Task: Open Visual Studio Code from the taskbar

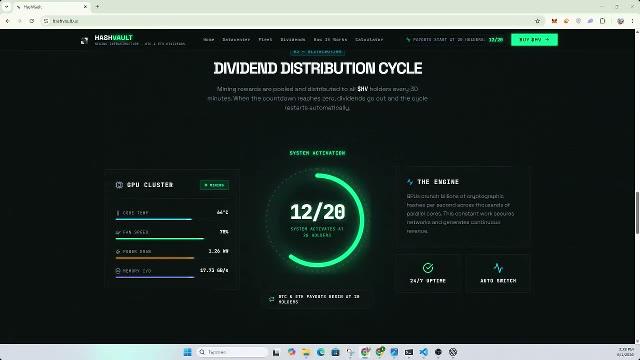Action: [x=423, y=352]
